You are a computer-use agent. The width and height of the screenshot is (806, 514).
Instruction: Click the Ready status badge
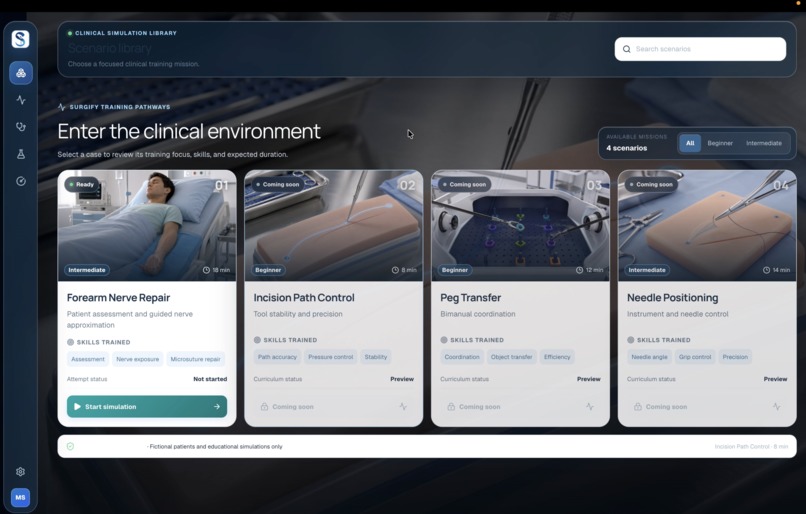(82, 185)
